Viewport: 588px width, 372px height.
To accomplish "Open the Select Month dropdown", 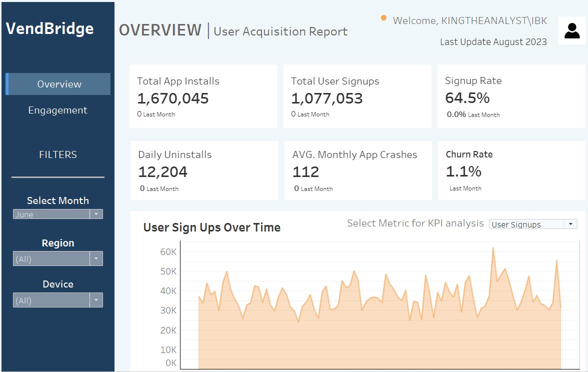I will click(x=96, y=213).
